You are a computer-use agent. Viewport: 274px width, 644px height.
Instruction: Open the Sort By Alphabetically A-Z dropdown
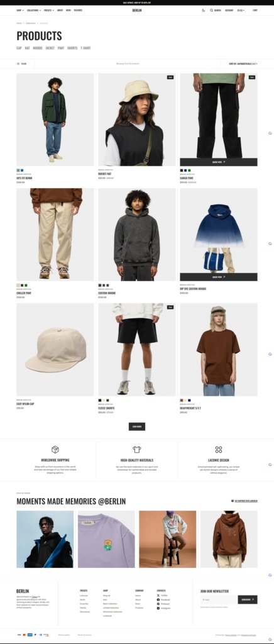pos(243,64)
